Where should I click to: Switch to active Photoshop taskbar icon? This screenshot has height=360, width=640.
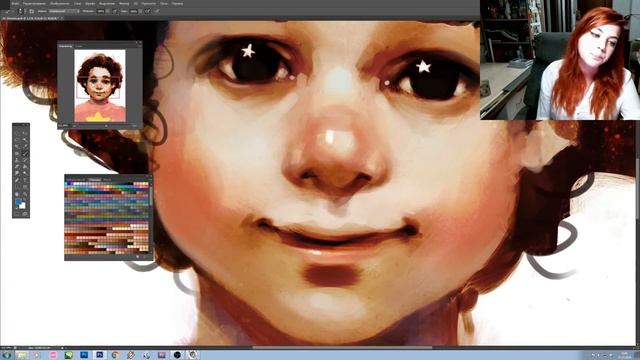(99, 355)
